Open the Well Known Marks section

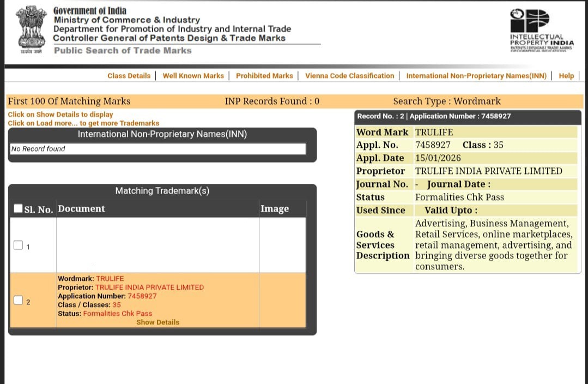pos(193,76)
